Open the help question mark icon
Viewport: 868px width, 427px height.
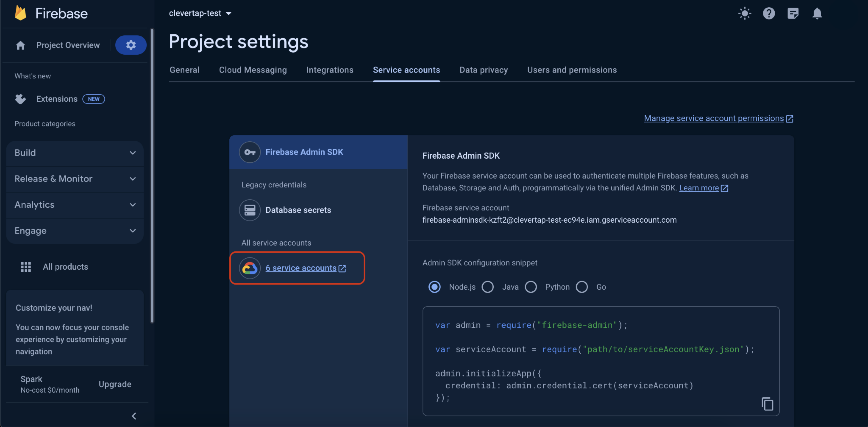pos(769,14)
